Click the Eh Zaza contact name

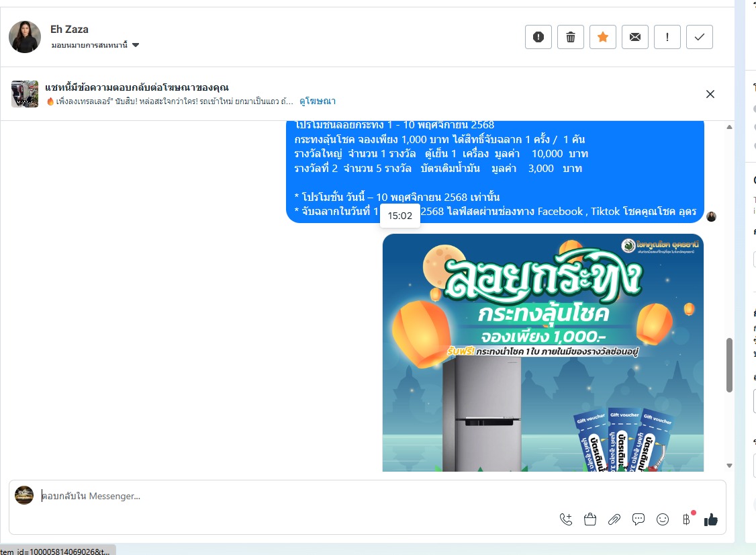pyautogui.click(x=69, y=30)
